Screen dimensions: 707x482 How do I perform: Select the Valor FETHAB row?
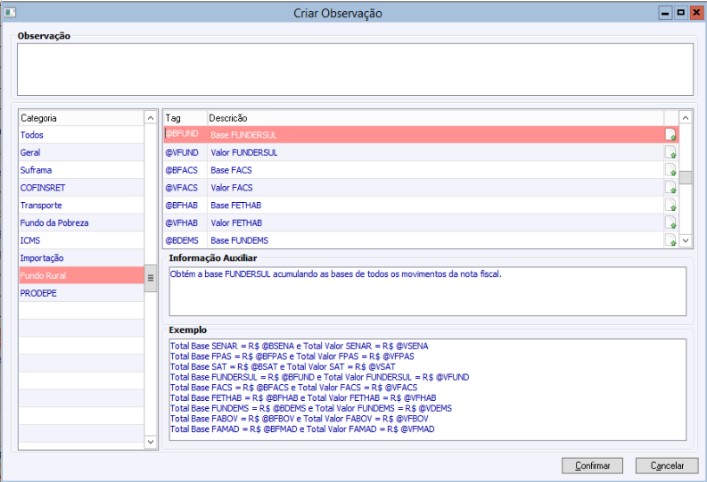421,223
